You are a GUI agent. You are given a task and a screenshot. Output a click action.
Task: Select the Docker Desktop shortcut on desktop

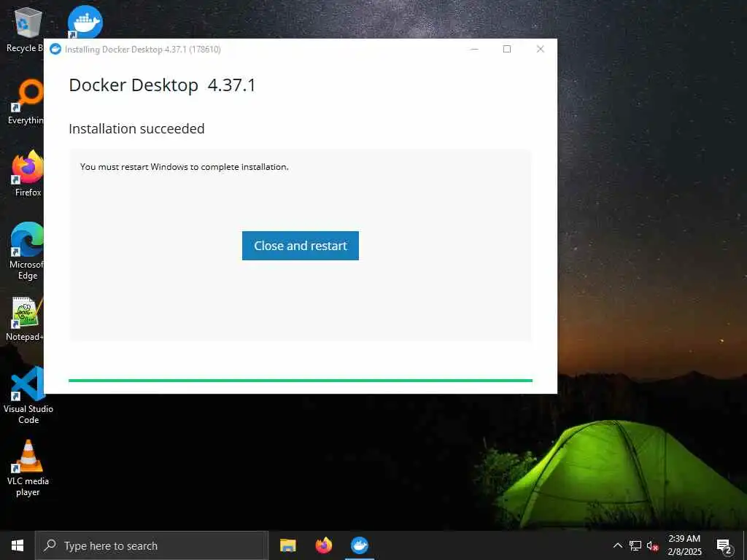(x=85, y=21)
